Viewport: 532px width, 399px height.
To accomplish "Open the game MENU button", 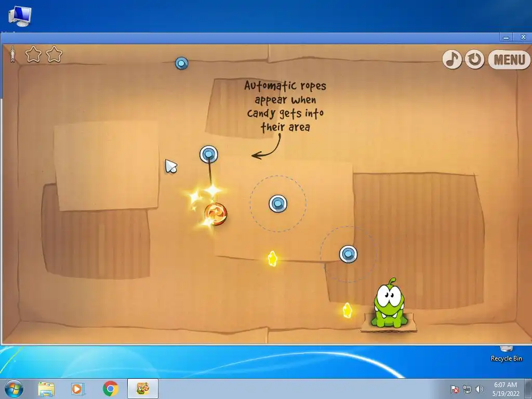I will (509, 60).
